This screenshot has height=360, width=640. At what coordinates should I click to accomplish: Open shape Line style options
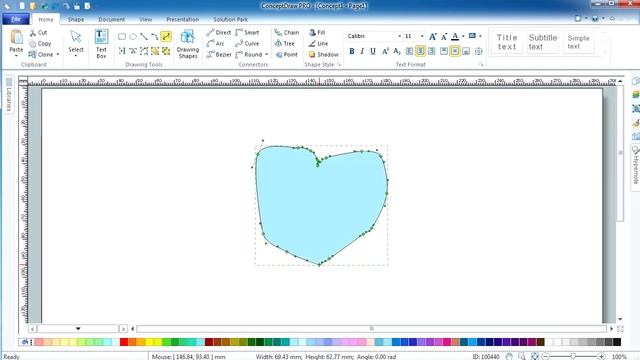click(318, 43)
